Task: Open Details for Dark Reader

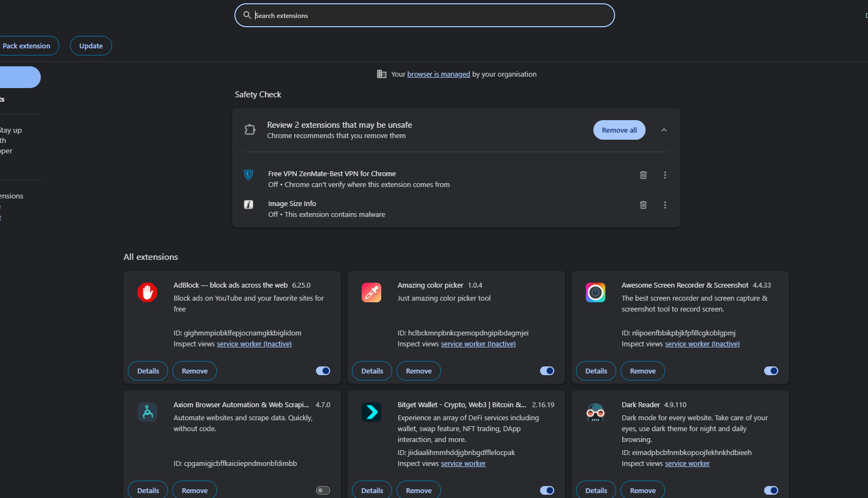Action: pyautogui.click(x=596, y=490)
